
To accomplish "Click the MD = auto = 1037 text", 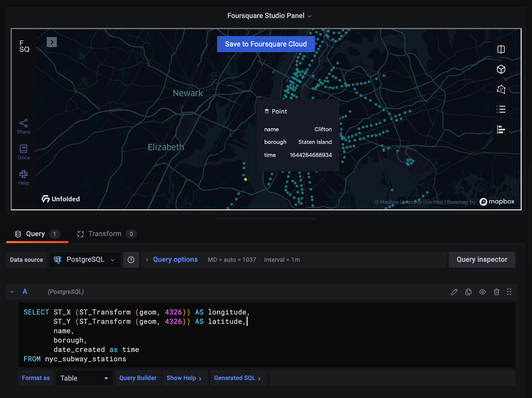I will tap(232, 260).
